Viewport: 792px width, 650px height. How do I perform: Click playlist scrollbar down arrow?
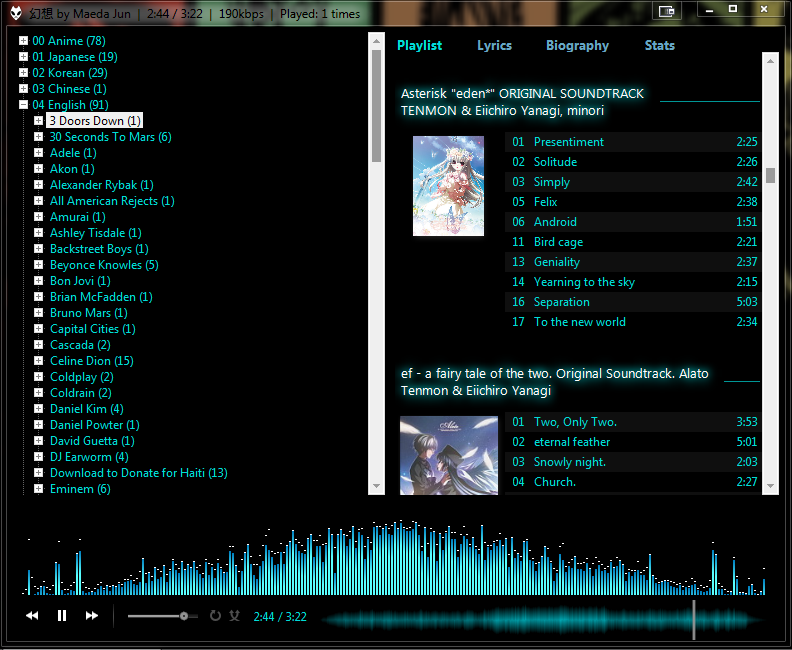tap(770, 486)
